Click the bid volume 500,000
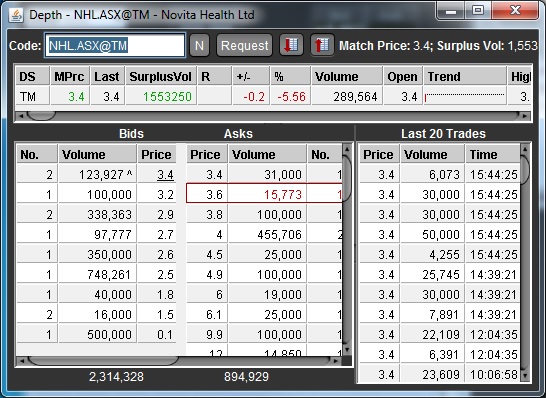This screenshot has height=398, width=546. [x=97, y=335]
